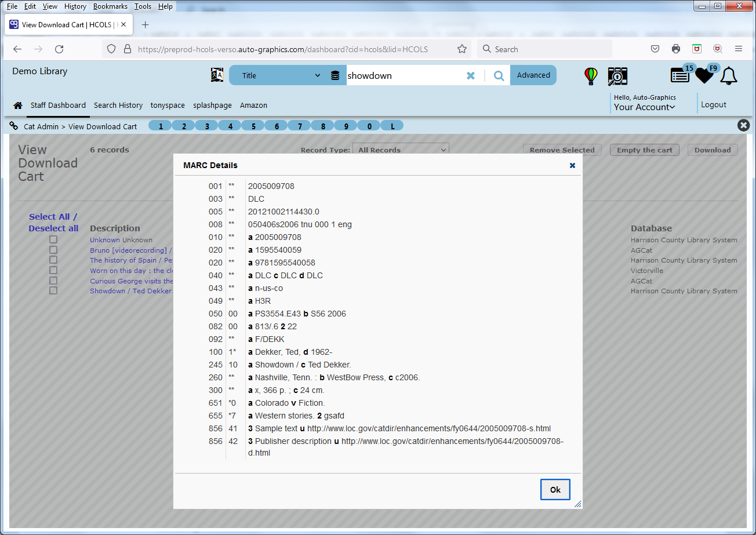The height and width of the screenshot is (535, 756).
Task: Click the Advanced search button
Action: [533, 75]
